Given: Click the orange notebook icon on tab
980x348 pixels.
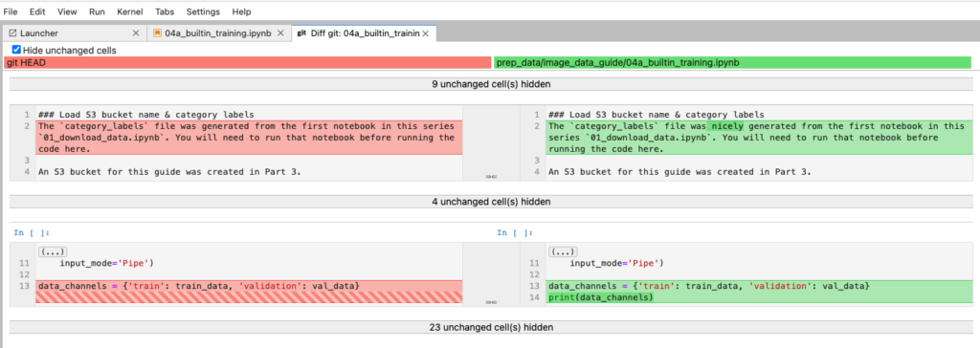Looking at the screenshot, I should coord(158,33).
